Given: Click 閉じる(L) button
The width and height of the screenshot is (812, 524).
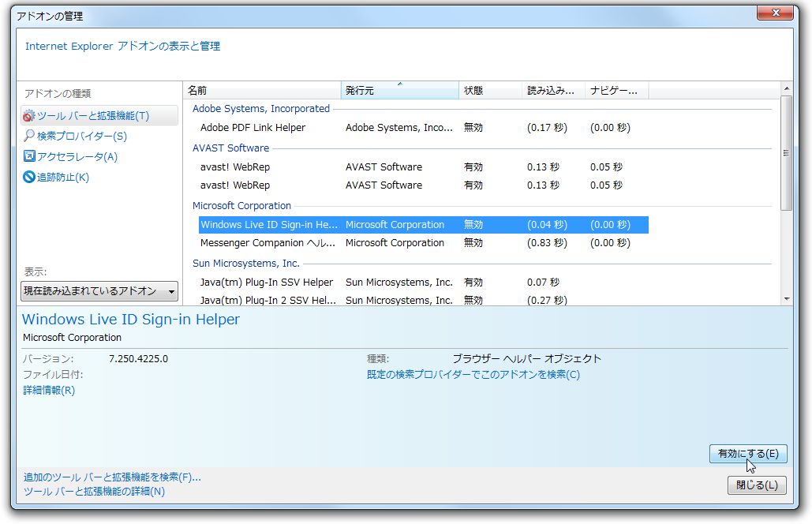Looking at the screenshot, I should tap(757, 485).
